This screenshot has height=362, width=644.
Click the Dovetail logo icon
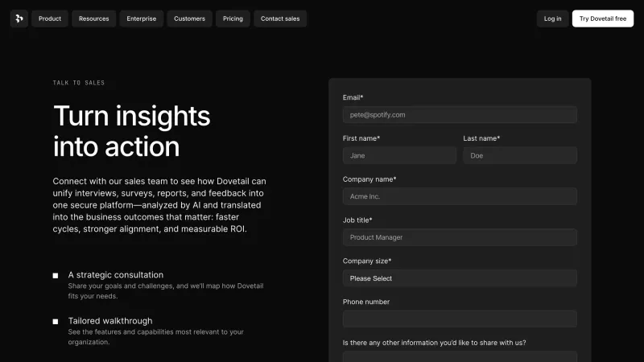(x=19, y=19)
